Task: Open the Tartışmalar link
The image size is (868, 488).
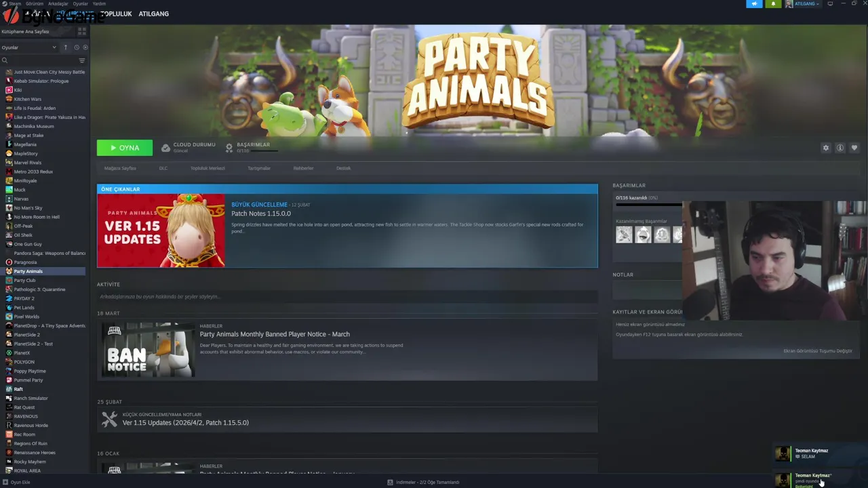Action: (259, 168)
